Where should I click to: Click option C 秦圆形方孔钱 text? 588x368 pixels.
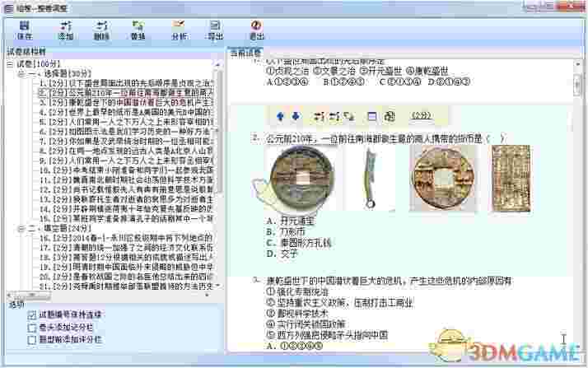click(306, 243)
